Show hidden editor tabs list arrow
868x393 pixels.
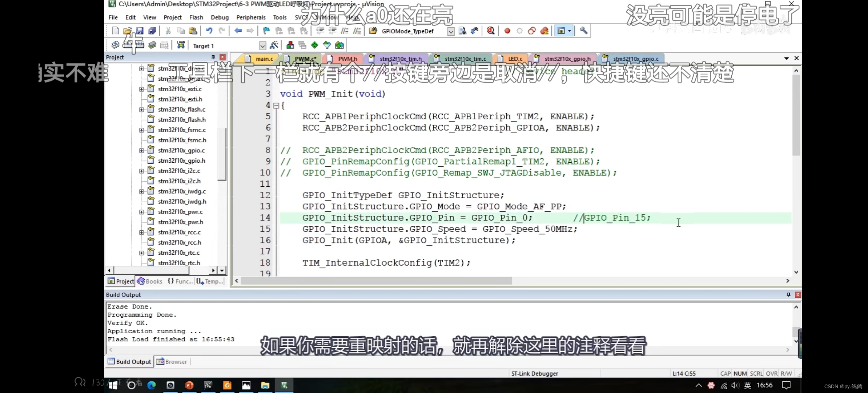point(786,58)
